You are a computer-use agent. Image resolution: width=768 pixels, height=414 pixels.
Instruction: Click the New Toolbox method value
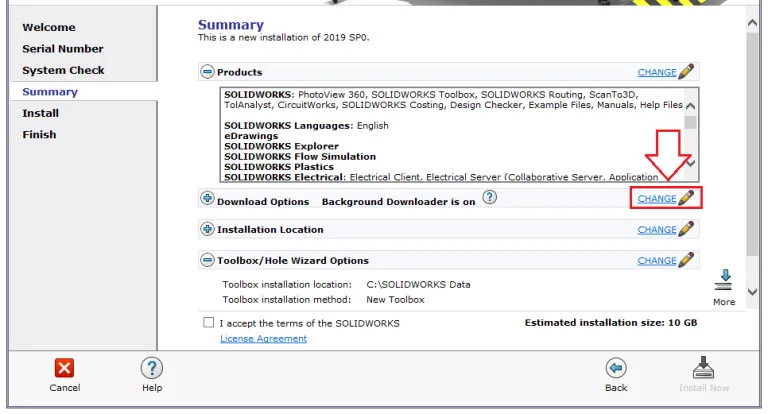(395, 300)
